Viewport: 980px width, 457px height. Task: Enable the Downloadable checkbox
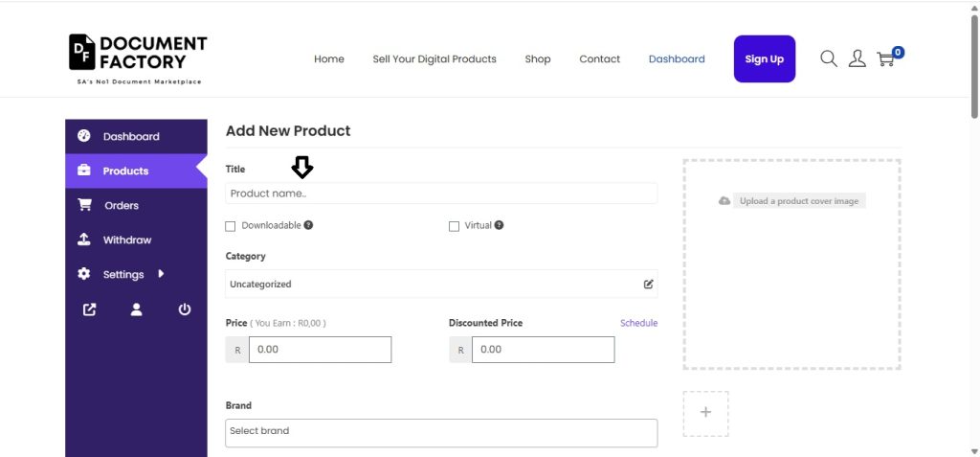click(x=230, y=226)
